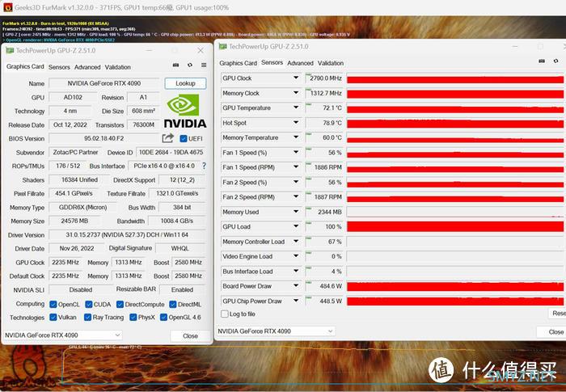Click the FurMark icon in the title bar

point(7,7)
